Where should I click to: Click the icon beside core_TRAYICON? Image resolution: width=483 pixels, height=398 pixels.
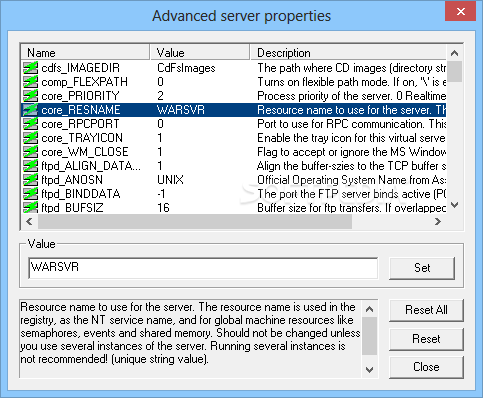click(30, 138)
